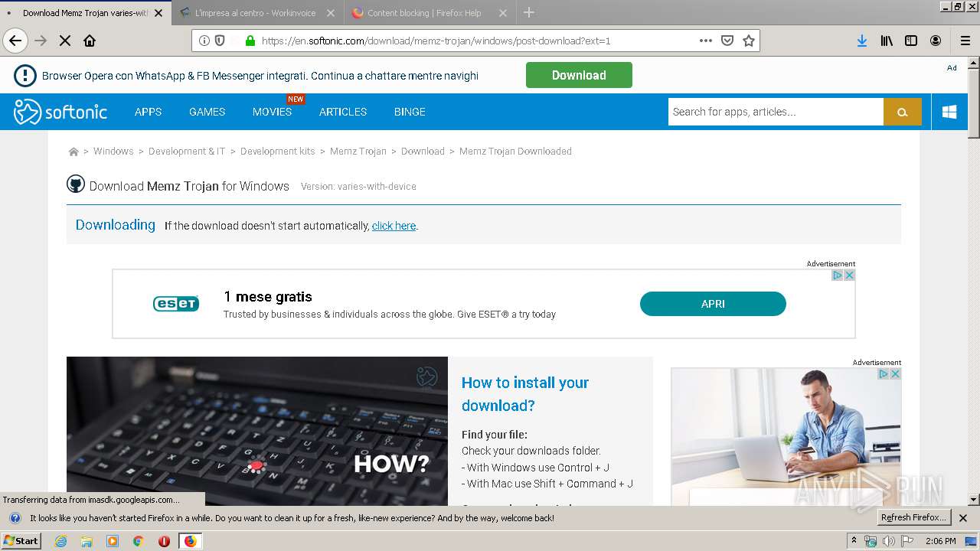Show hidden system tray icons
Screen dimensions: 980x551
coord(854,541)
